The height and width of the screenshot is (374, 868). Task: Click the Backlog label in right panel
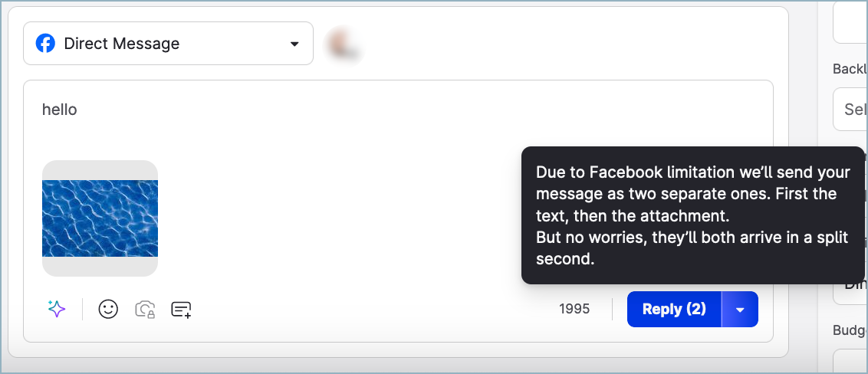850,69
